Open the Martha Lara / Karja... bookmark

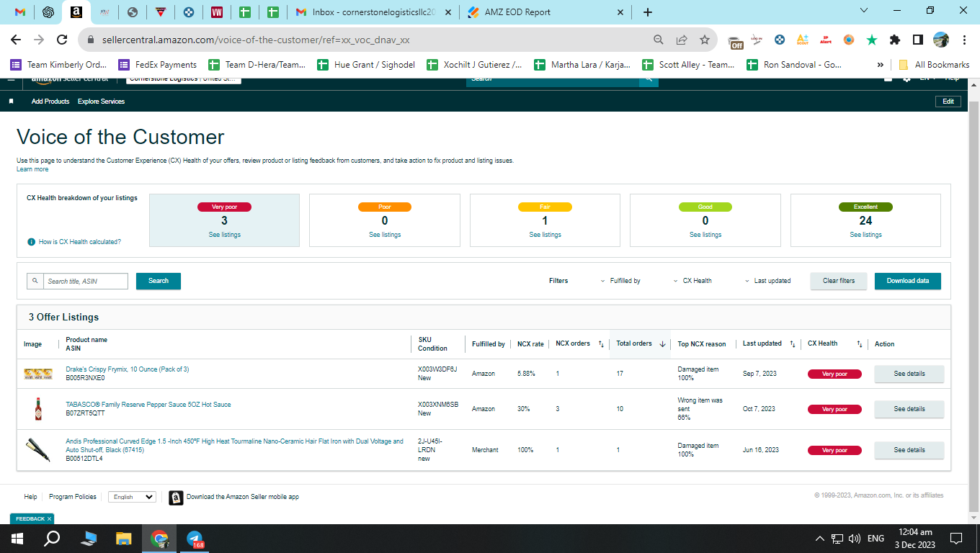coord(582,64)
